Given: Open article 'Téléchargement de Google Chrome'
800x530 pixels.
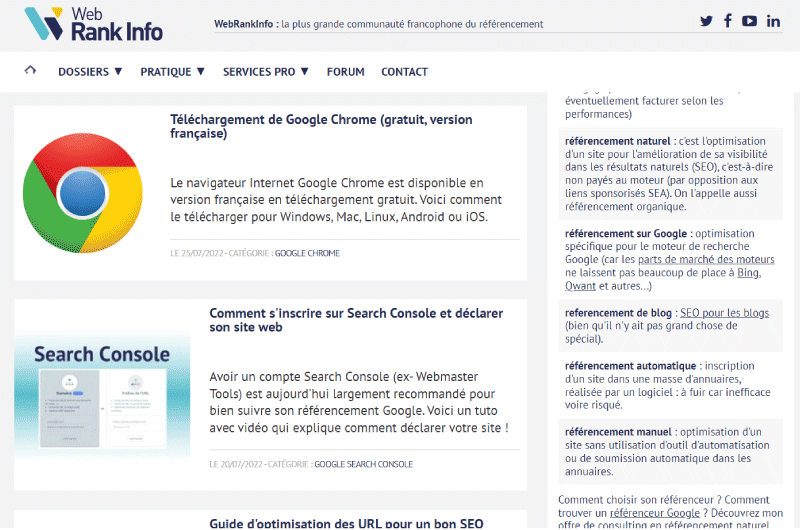Looking at the screenshot, I should (321, 127).
